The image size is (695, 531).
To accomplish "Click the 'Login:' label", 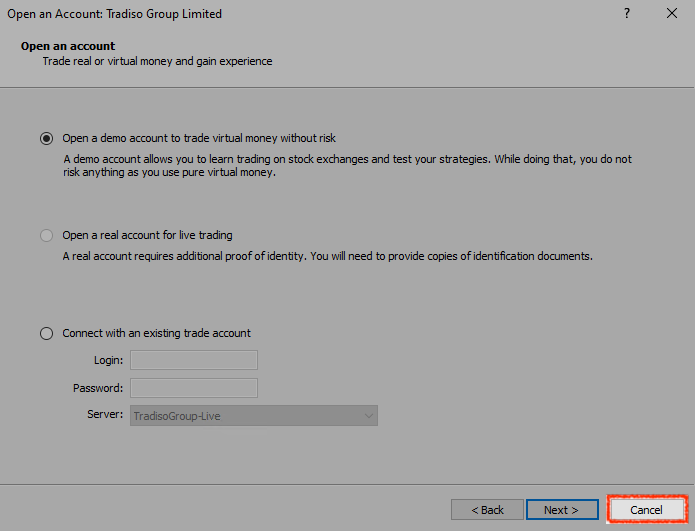I will [x=108, y=360].
